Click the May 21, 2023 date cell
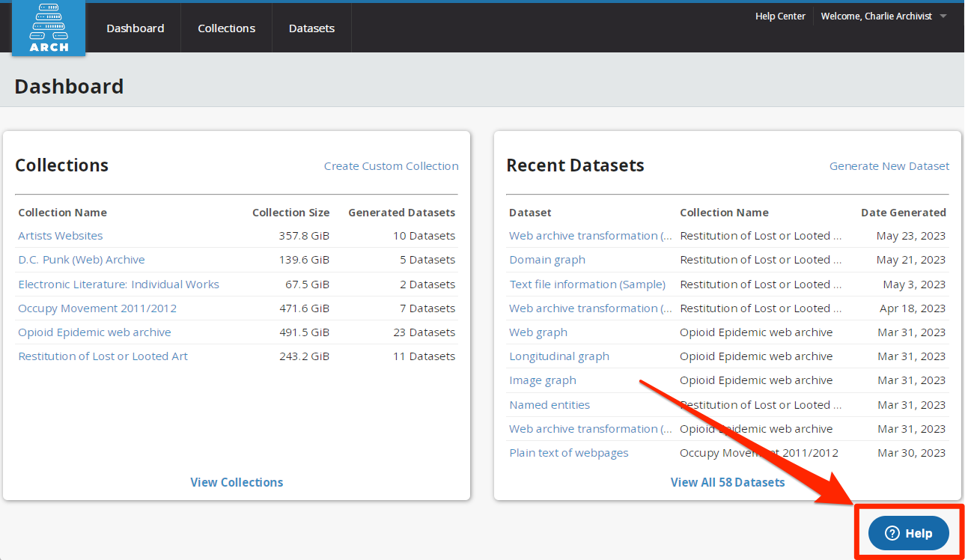 click(x=911, y=260)
